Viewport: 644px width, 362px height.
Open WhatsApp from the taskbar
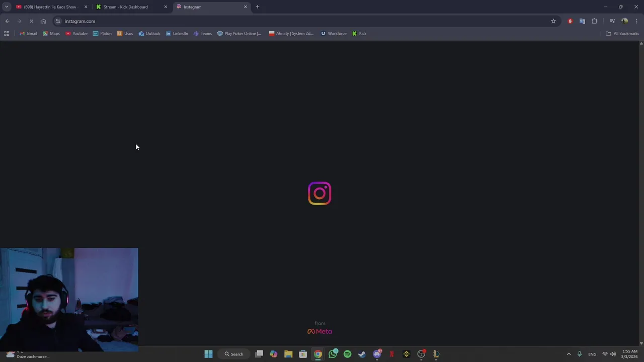(333, 354)
